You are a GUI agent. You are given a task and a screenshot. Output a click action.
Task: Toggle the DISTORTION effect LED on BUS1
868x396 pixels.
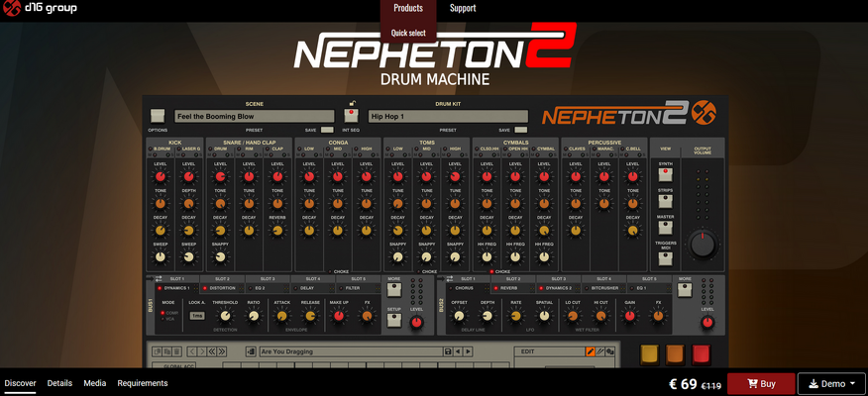click(205, 288)
